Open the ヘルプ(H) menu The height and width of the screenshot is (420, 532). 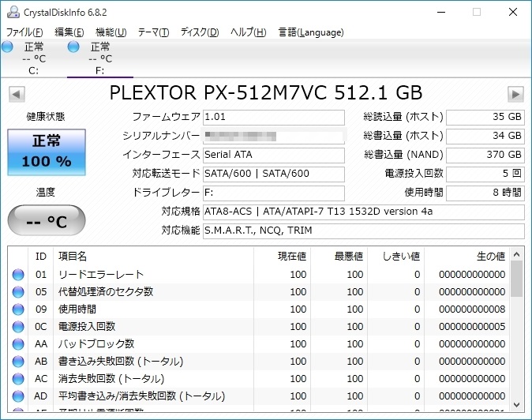click(249, 32)
